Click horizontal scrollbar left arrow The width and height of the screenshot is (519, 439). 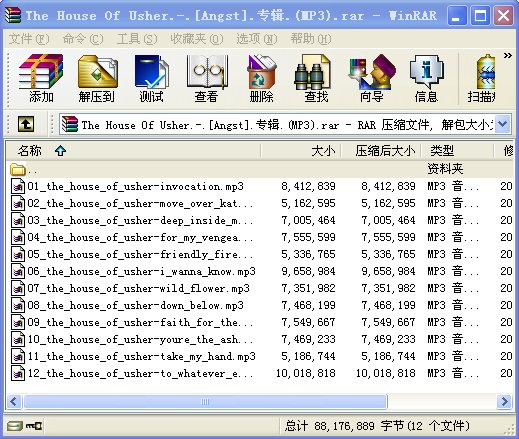click(x=14, y=401)
